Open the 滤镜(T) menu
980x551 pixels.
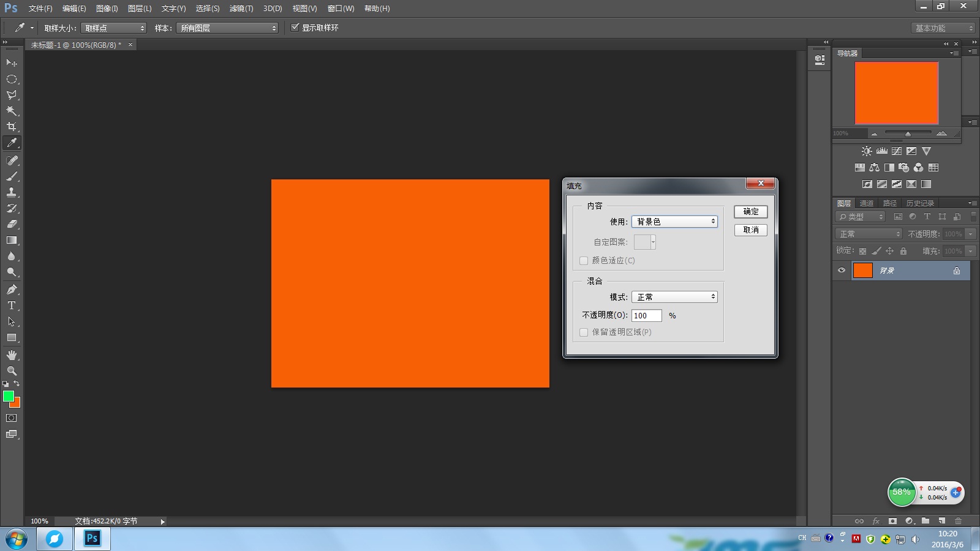point(241,9)
